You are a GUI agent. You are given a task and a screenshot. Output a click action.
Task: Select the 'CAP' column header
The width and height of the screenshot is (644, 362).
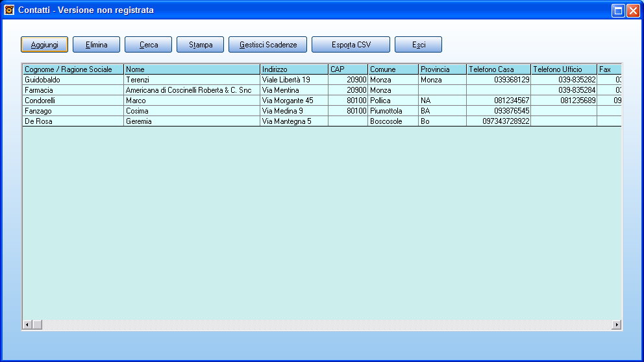pyautogui.click(x=348, y=69)
